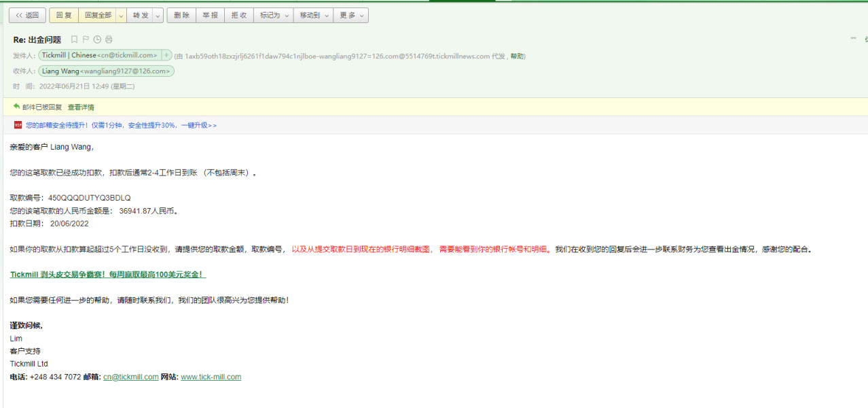
Task: Select the phone number +248 434 7072
Action: [x=55, y=377]
